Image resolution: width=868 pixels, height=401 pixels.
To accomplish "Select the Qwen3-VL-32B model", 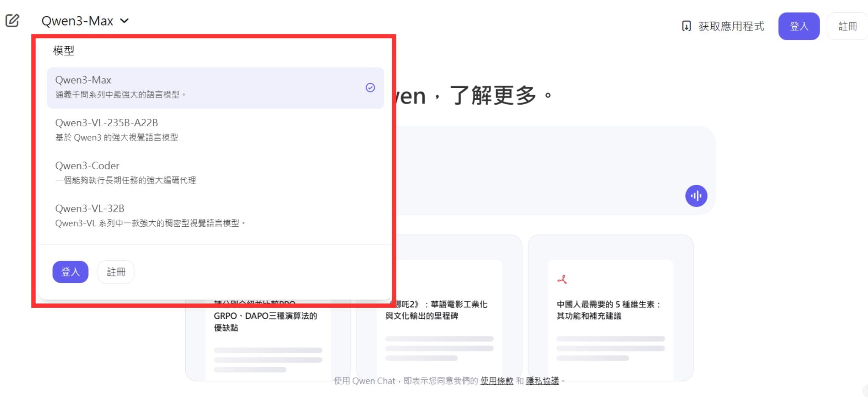I will (x=170, y=215).
